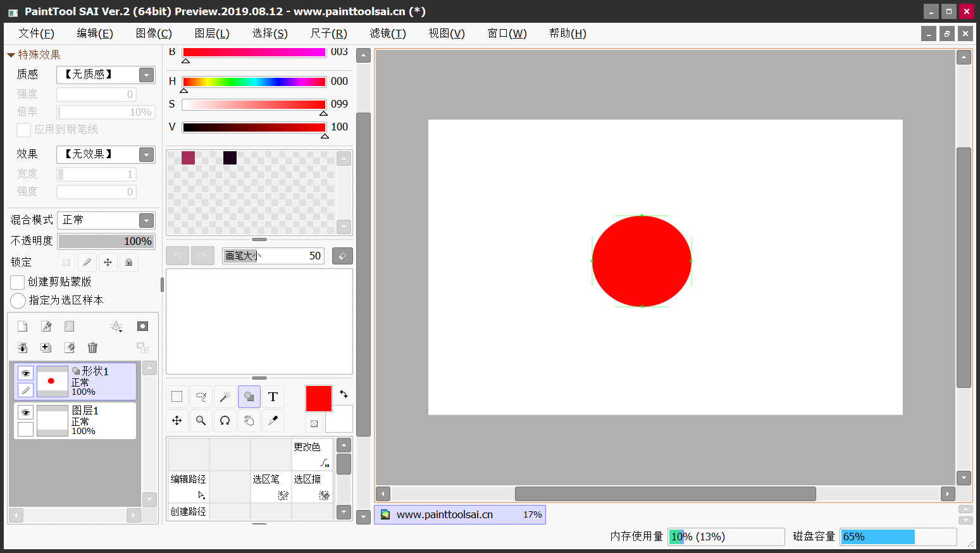Select 指定为选区样本 radio option
Viewport: 980px width, 553px height.
tap(18, 301)
